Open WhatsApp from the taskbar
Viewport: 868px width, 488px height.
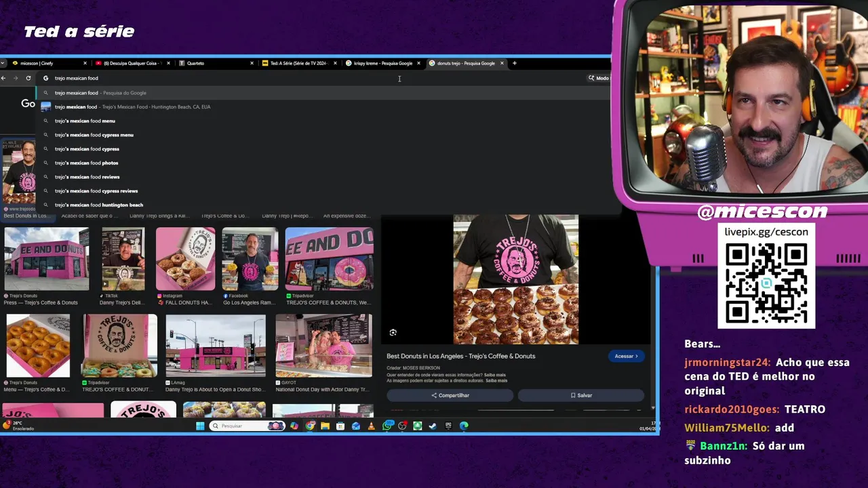pyautogui.click(x=387, y=426)
